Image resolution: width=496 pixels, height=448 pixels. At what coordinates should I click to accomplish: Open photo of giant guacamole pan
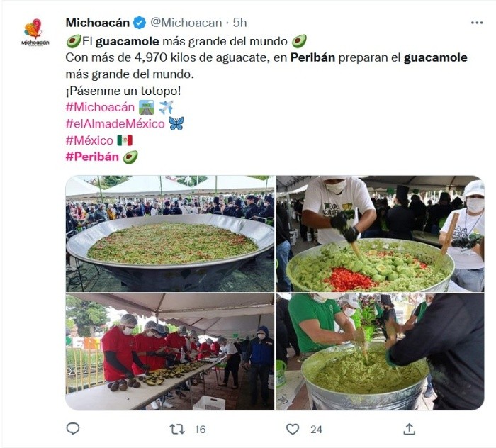pos(170,233)
